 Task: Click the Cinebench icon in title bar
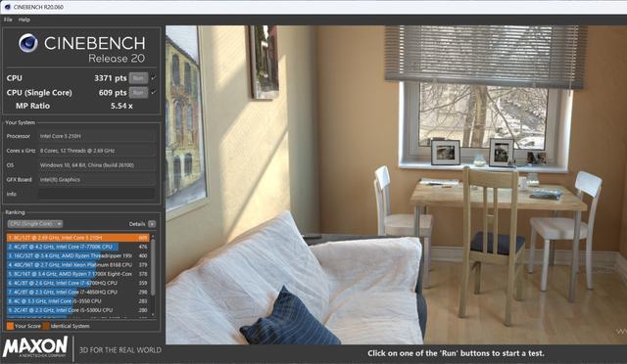(7, 7)
